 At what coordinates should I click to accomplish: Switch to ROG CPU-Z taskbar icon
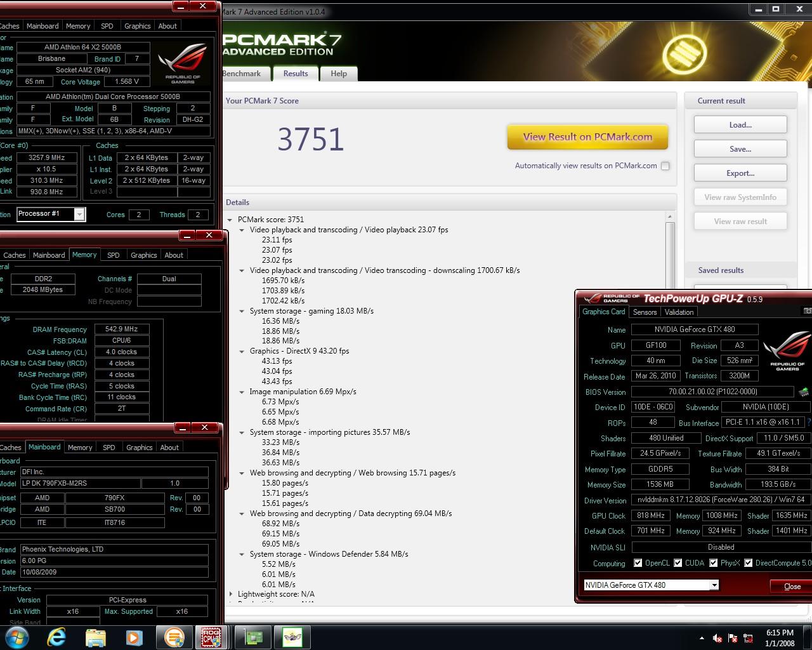211,637
